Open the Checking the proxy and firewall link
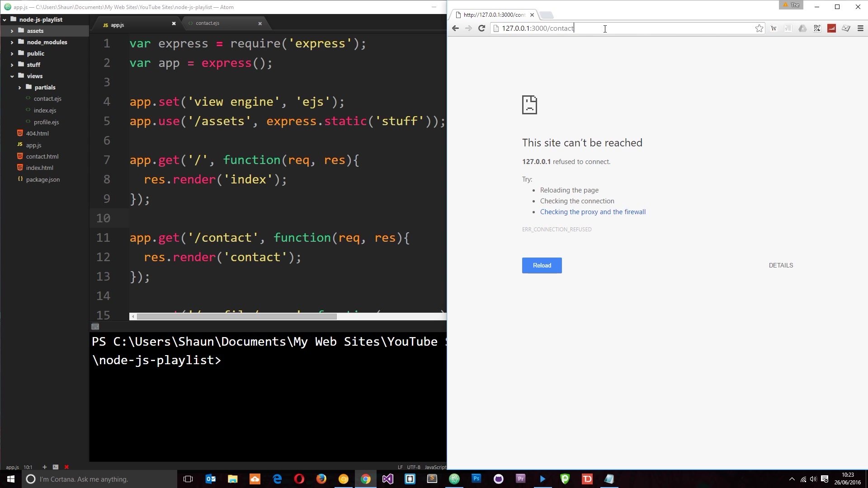 click(x=593, y=211)
